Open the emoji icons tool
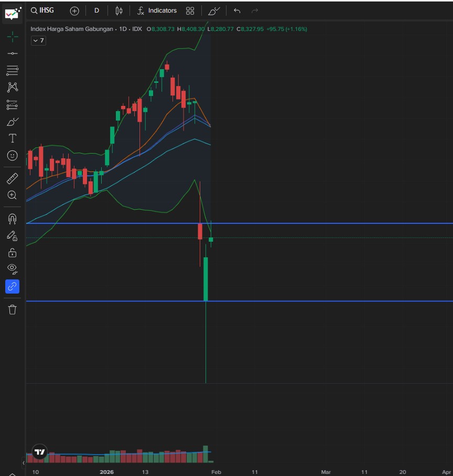Viewport: 453px width, 476px height. click(x=13, y=155)
